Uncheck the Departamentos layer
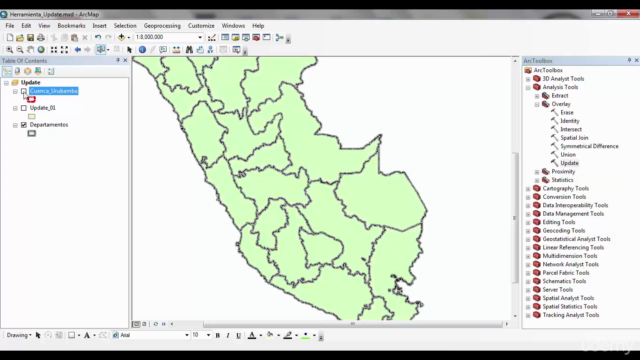Viewport: 640px width, 360px height. 24,125
